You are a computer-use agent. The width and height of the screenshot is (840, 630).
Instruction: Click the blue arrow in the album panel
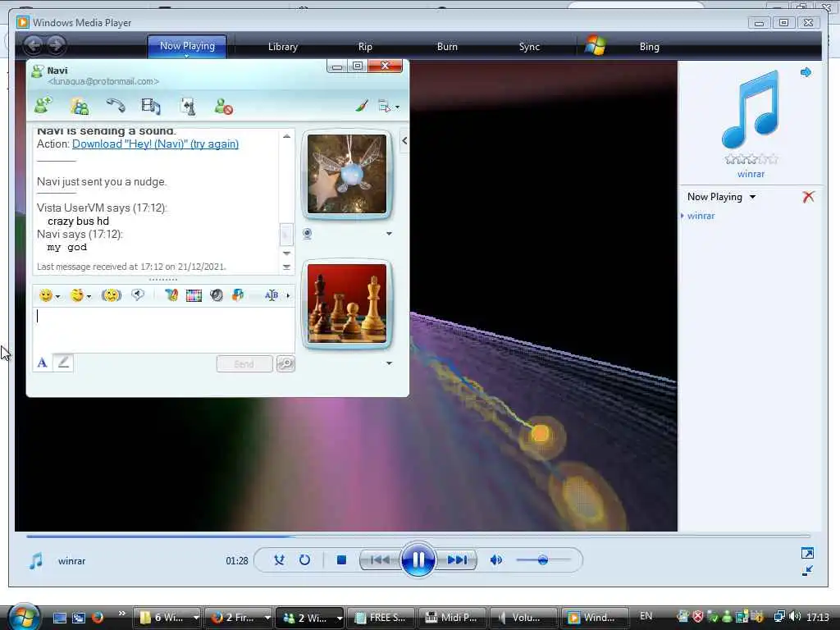(806, 72)
